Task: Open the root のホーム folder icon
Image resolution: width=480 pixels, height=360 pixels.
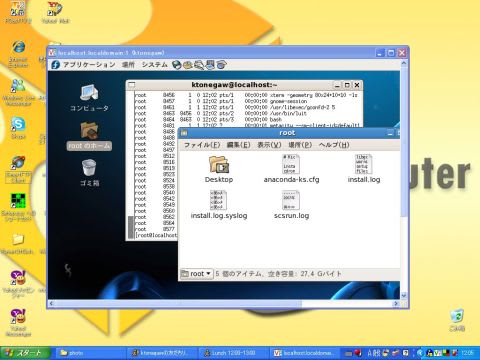Action: 89,136
